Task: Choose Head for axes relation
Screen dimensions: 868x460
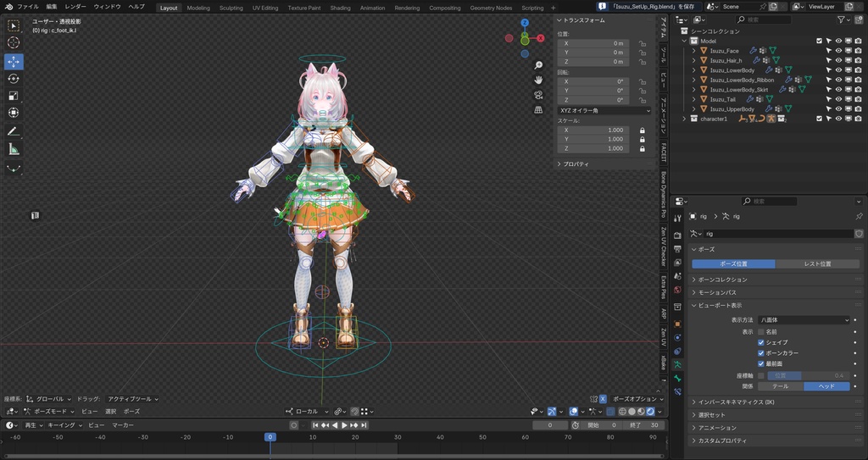Action: (826, 386)
